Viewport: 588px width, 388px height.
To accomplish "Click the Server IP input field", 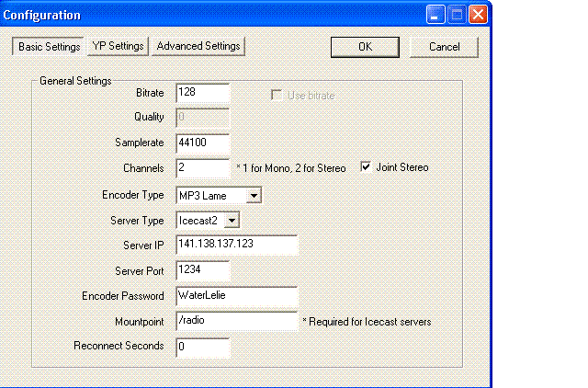I will pos(237,245).
